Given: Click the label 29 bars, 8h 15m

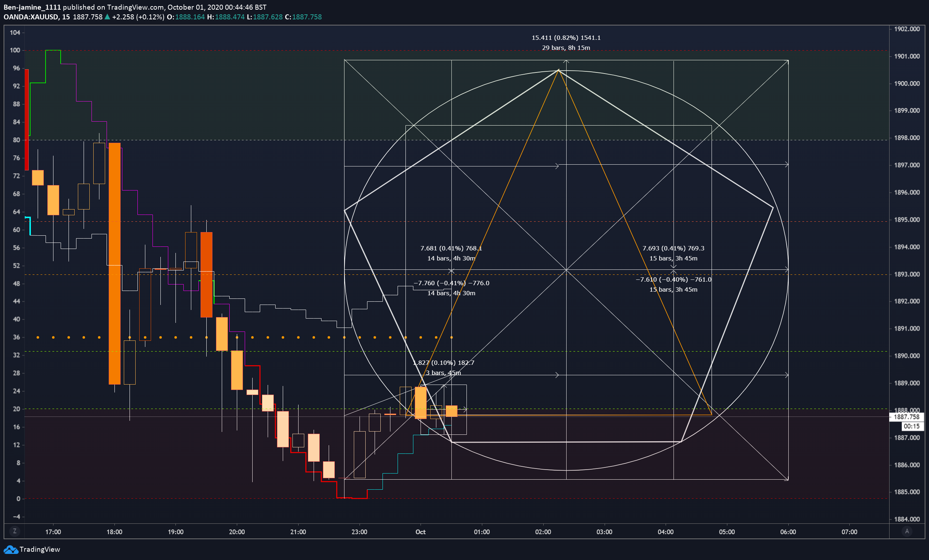Looking at the screenshot, I should [566, 48].
